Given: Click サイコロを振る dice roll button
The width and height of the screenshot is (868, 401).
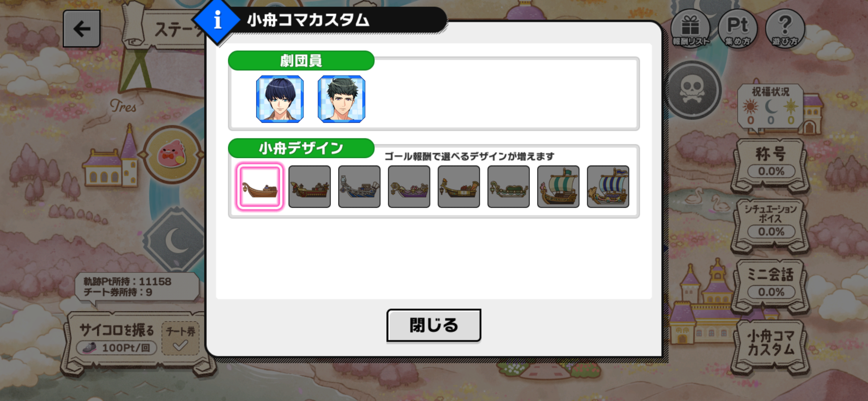Looking at the screenshot, I should 117,338.
